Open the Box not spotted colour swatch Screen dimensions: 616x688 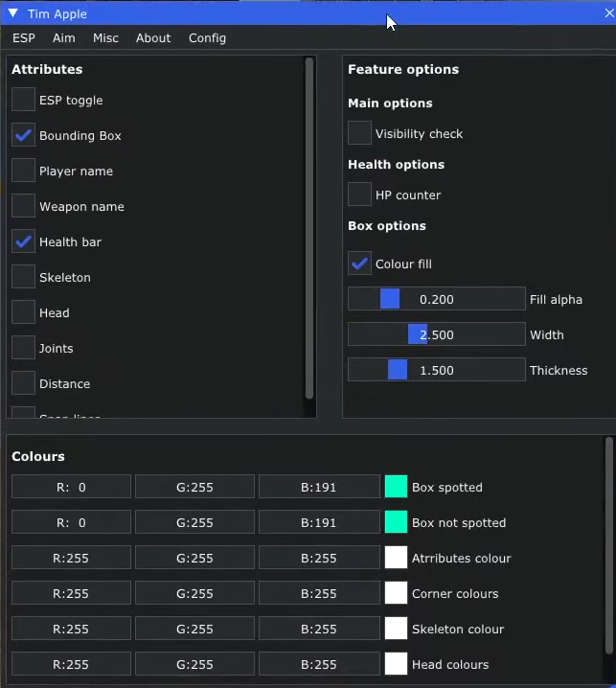tap(396, 522)
